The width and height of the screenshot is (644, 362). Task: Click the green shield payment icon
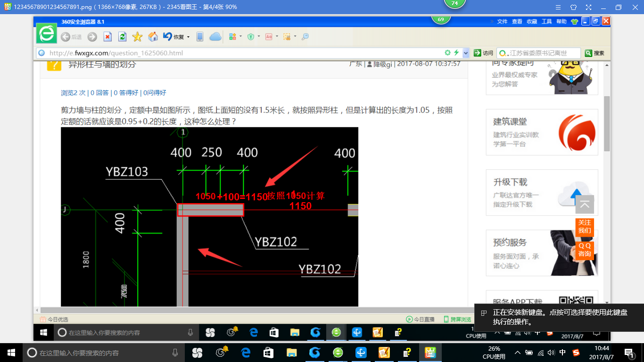(x=251, y=37)
